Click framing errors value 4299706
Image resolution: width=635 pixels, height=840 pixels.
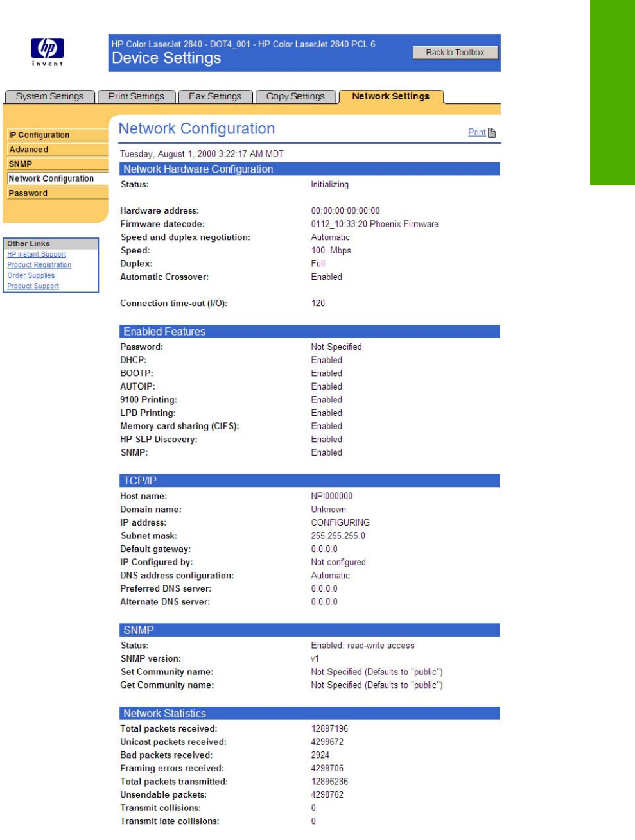coord(327,769)
